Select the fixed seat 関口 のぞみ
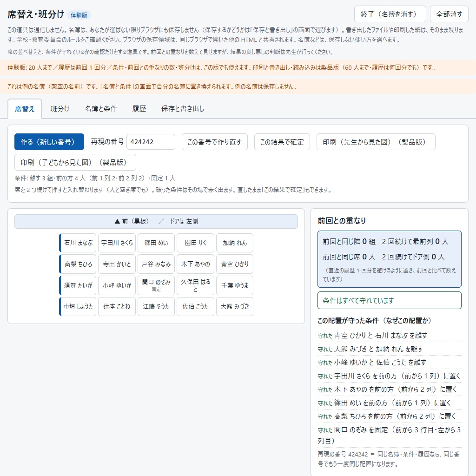The height and width of the screenshot is (476, 476). 156,285
